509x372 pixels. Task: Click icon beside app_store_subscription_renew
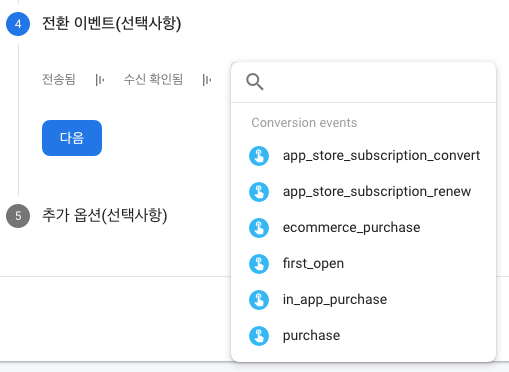pyautogui.click(x=259, y=192)
